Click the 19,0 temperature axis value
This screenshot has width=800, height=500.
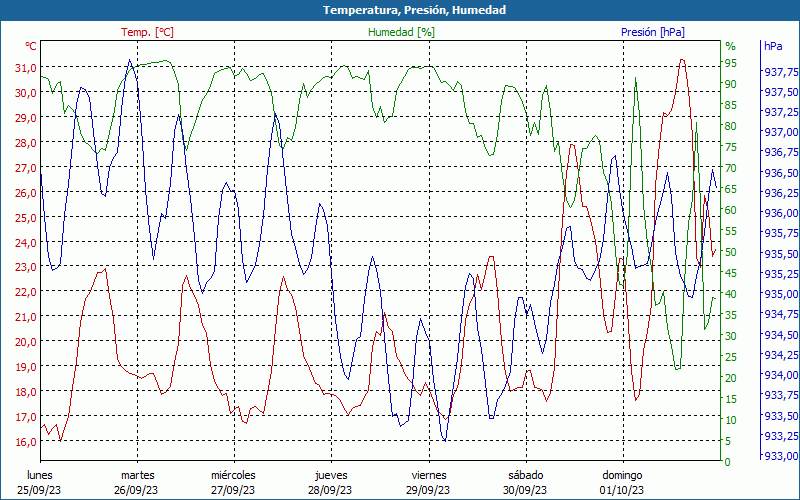click(x=27, y=367)
